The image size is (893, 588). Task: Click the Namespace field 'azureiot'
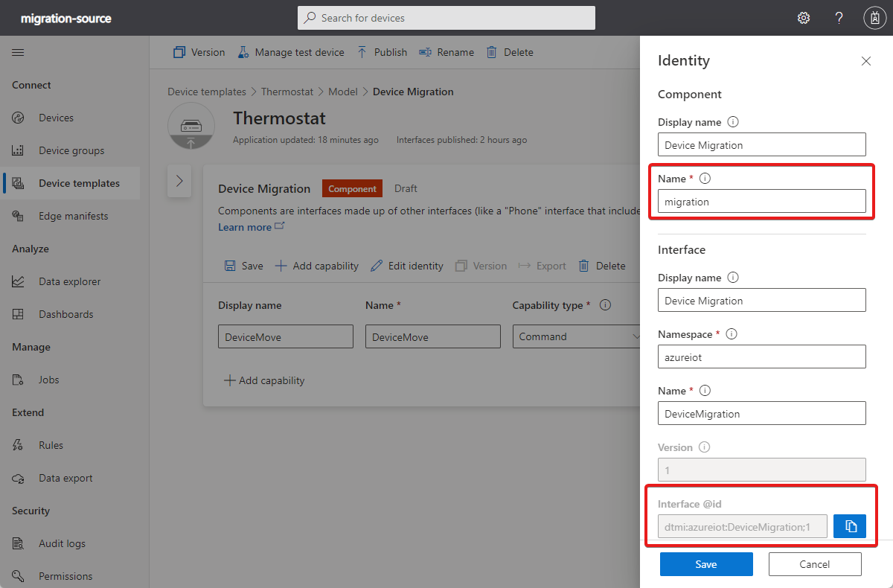pyautogui.click(x=762, y=357)
